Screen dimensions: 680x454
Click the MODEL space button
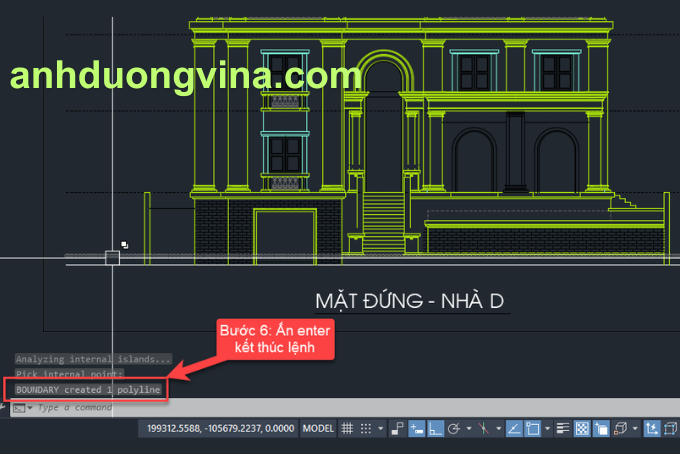(318, 428)
